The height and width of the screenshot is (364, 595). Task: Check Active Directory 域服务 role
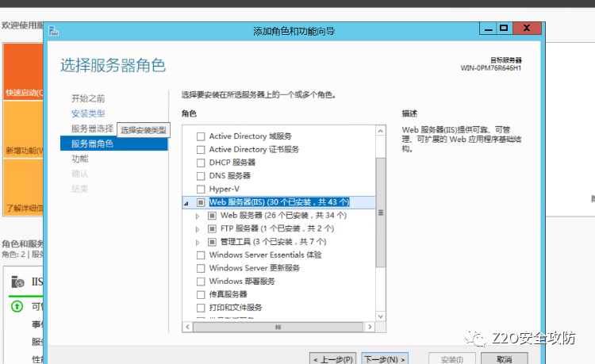[x=201, y=136]
